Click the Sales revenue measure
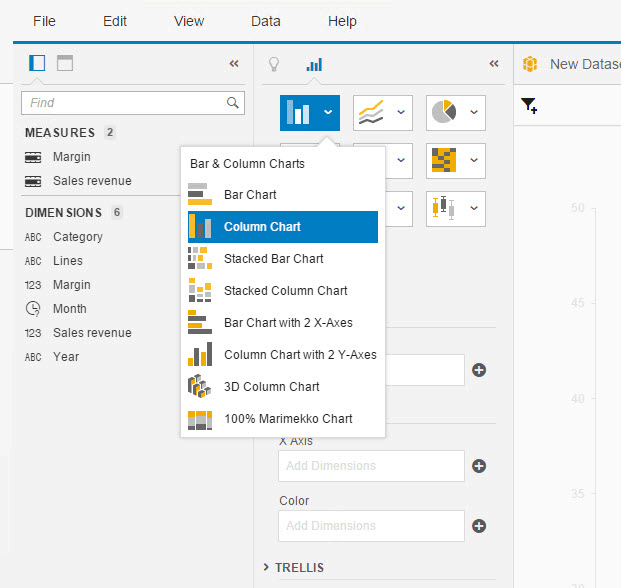This screenshot has width=621, height=588. pos(91,181)
